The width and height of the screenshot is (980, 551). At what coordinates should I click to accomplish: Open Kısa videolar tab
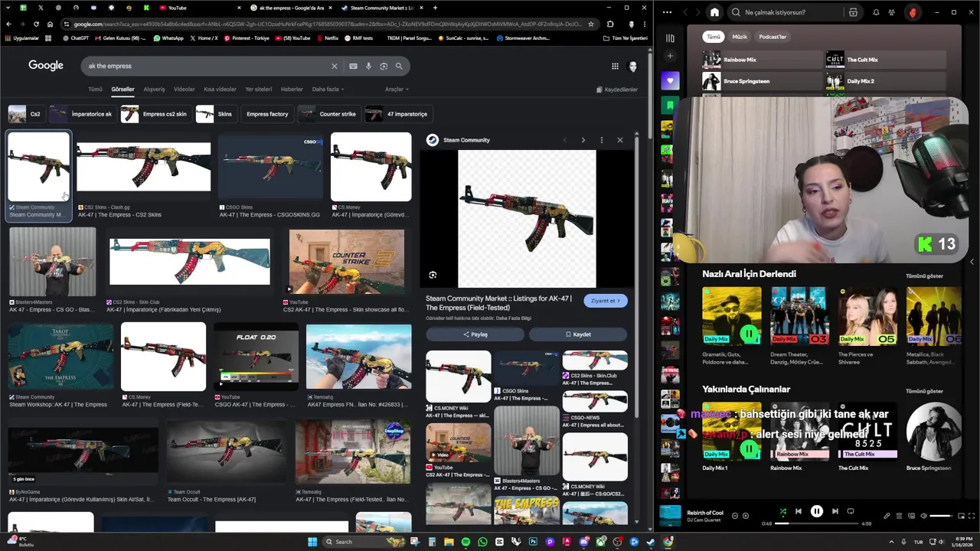tap(220, 90)
